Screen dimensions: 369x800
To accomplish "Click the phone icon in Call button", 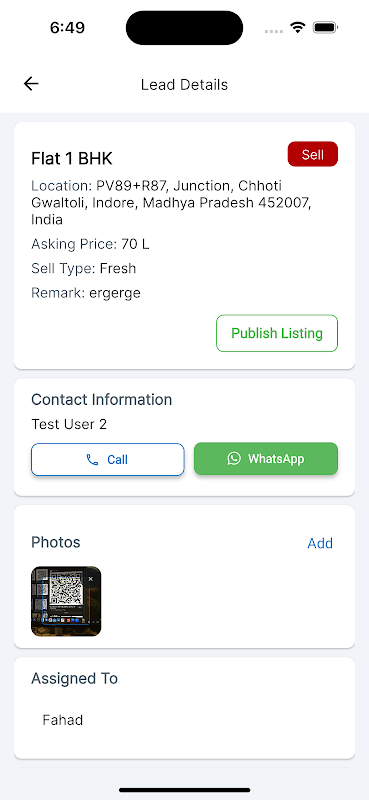I will [92, 460].
